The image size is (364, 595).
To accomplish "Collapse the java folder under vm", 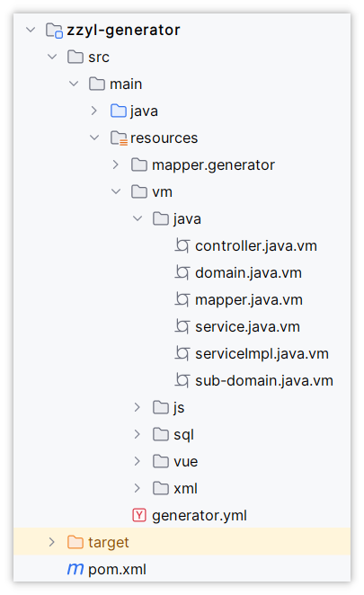I will click(138, 218).
